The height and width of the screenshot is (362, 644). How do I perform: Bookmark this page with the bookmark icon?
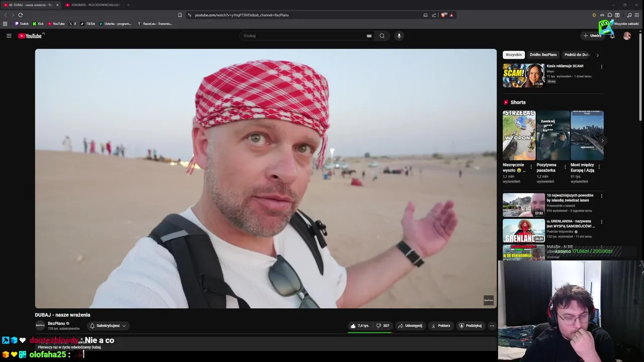point(180,15)
